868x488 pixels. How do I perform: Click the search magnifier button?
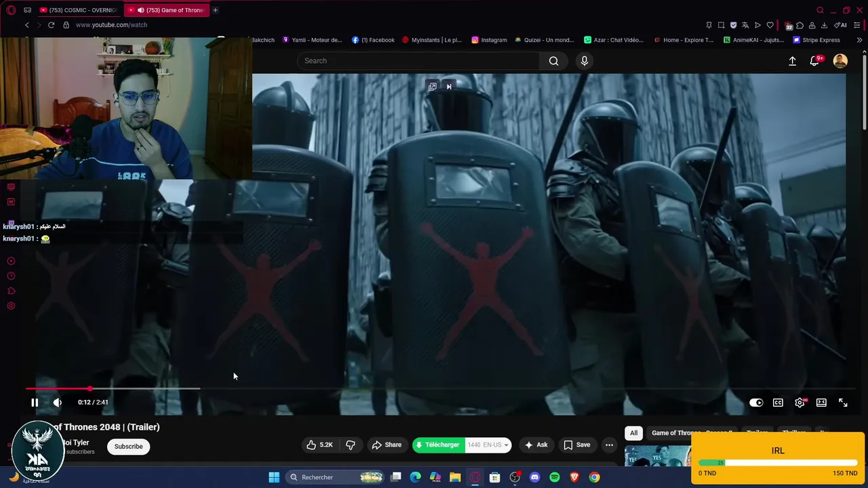554,61
